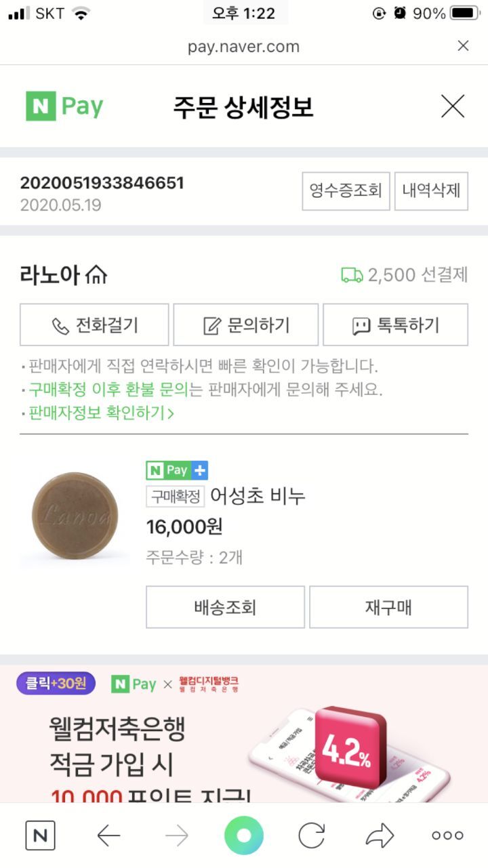Call the seller via 전화걸기
This screenshot has height=868, width=488.
(94, 325)
